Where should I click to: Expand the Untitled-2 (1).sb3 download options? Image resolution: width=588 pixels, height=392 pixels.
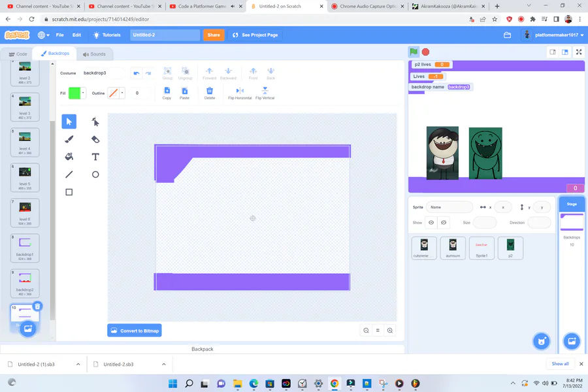(x=78, y=365)
